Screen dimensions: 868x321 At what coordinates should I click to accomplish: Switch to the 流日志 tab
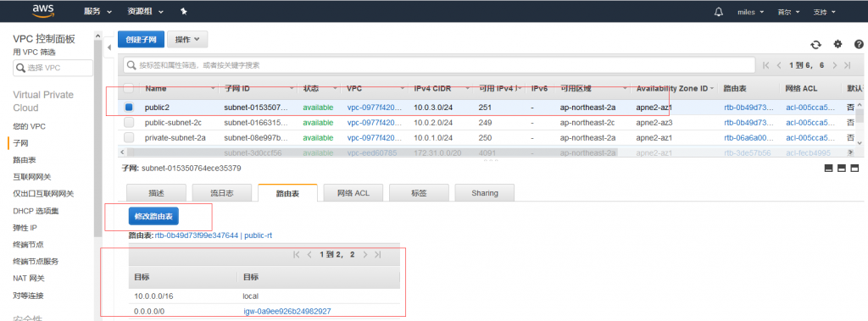pos(222,193)
